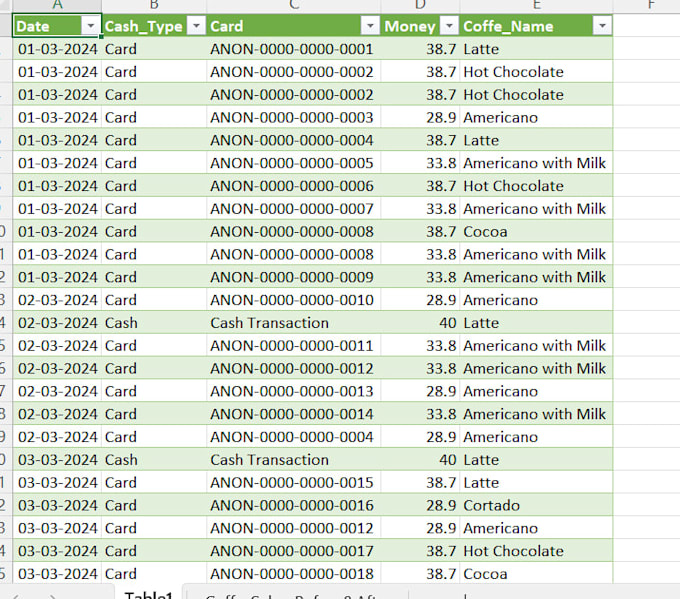Click Money value 28.9 in Cortado row
The width and height of the screenshot is (680, 599).
(420, 505)
